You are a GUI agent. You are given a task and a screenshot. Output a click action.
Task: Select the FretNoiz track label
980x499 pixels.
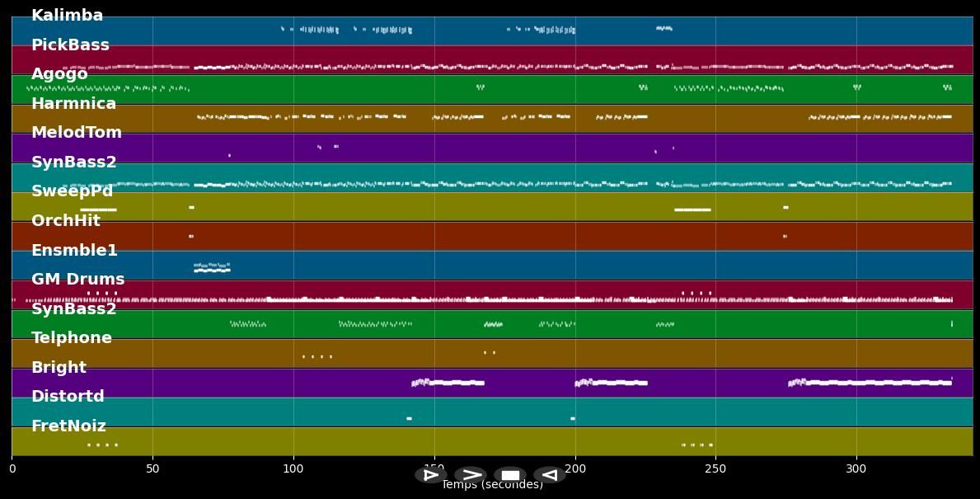68,426
